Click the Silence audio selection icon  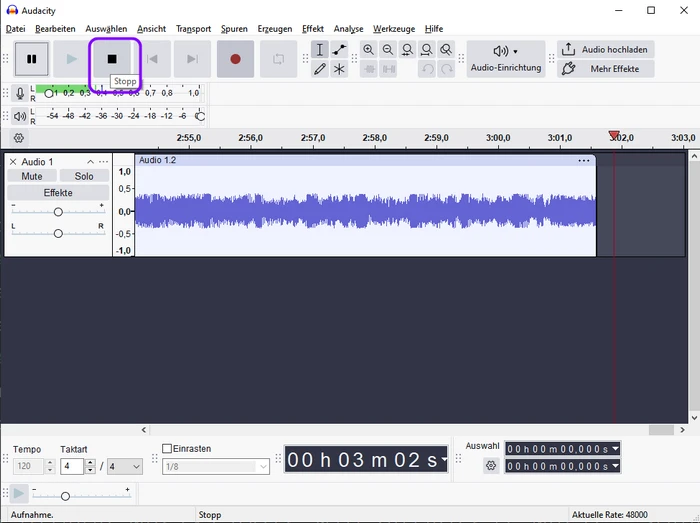388,69
